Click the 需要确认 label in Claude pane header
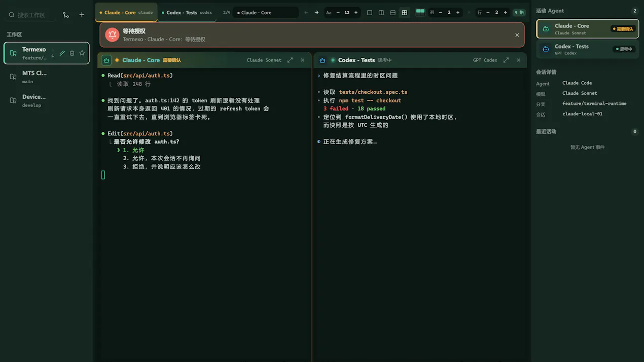 171,60
